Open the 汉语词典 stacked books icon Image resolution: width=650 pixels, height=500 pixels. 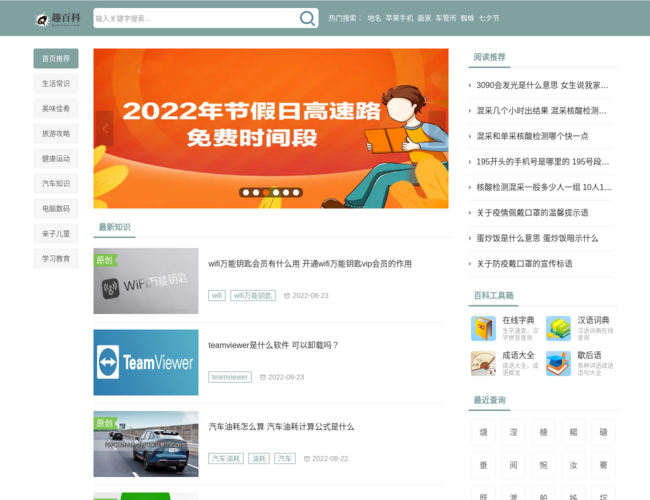(558, 328)
